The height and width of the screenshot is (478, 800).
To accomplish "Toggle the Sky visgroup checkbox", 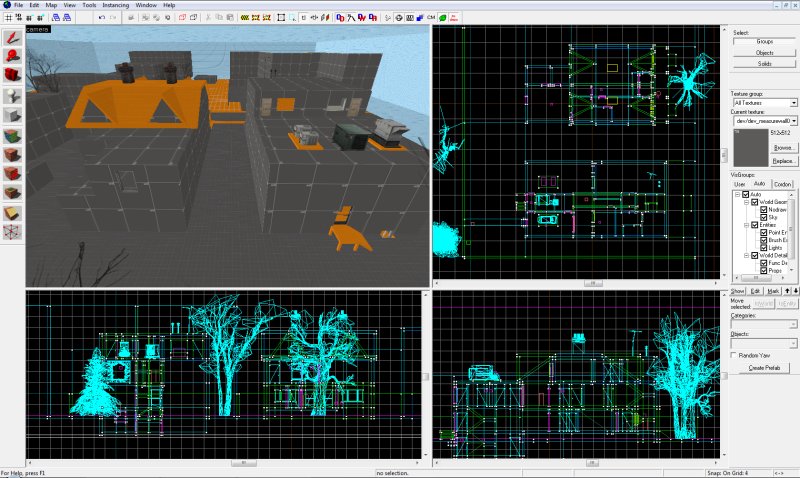I will [763, 217].
